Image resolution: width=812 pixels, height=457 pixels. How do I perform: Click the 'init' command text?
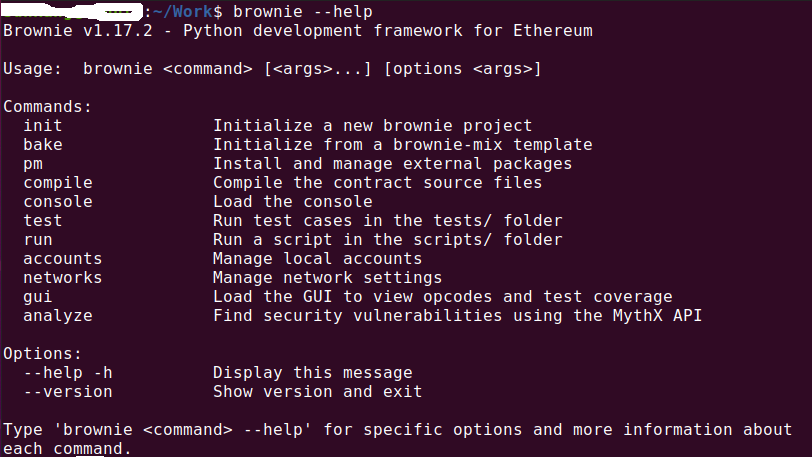tap(42, 125)
